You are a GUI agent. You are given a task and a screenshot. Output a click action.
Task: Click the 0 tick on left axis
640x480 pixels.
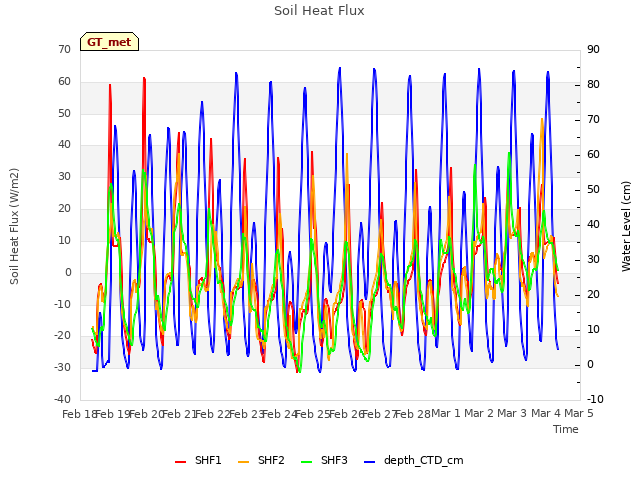tap(68, 272)
